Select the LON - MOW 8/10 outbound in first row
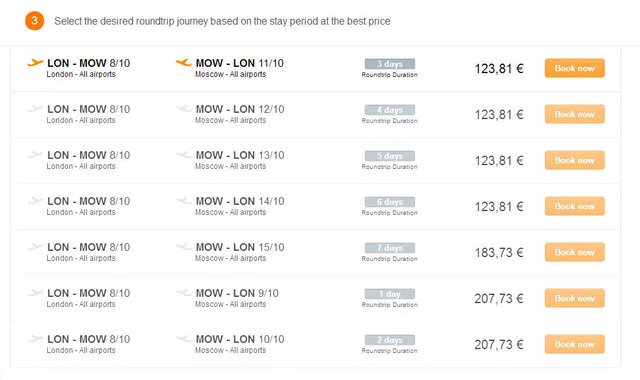Viewport: 640px width, 380px height. pos(88,68)
